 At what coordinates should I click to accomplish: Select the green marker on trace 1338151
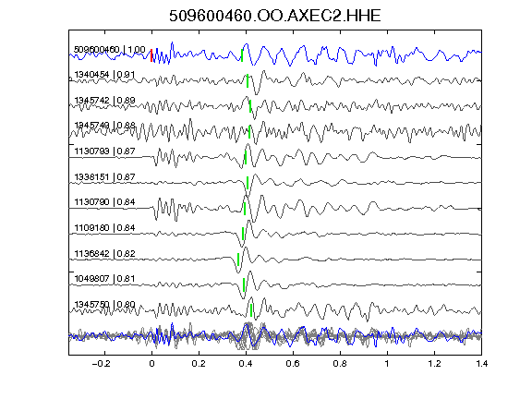248,183
